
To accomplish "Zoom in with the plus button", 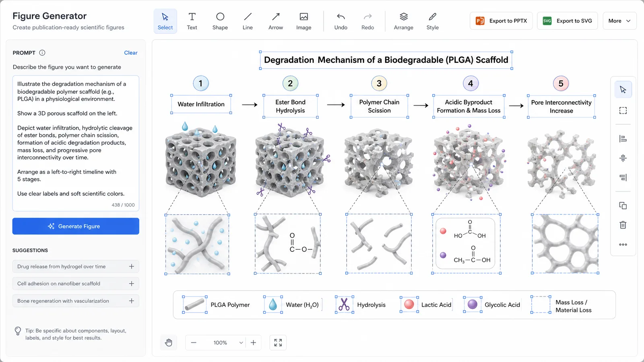I will (253, 343).
